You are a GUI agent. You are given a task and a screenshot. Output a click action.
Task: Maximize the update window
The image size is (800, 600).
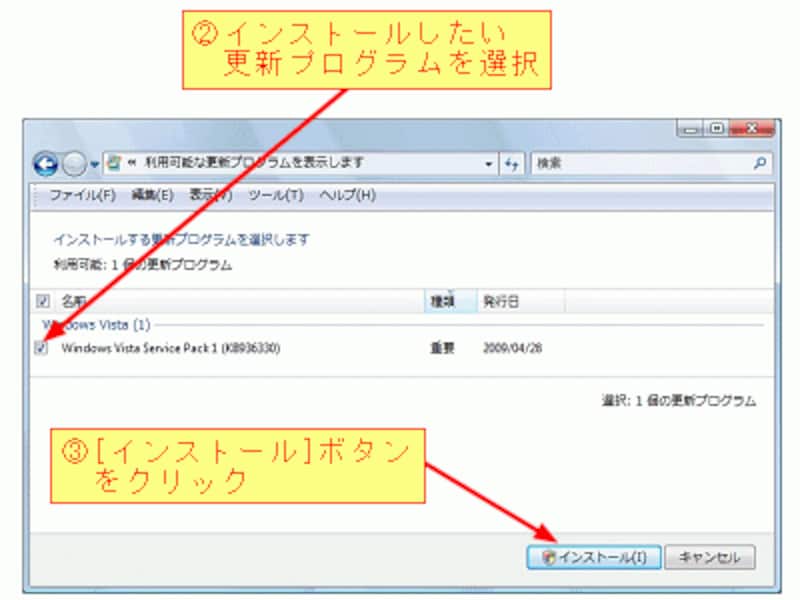(716, 129)
